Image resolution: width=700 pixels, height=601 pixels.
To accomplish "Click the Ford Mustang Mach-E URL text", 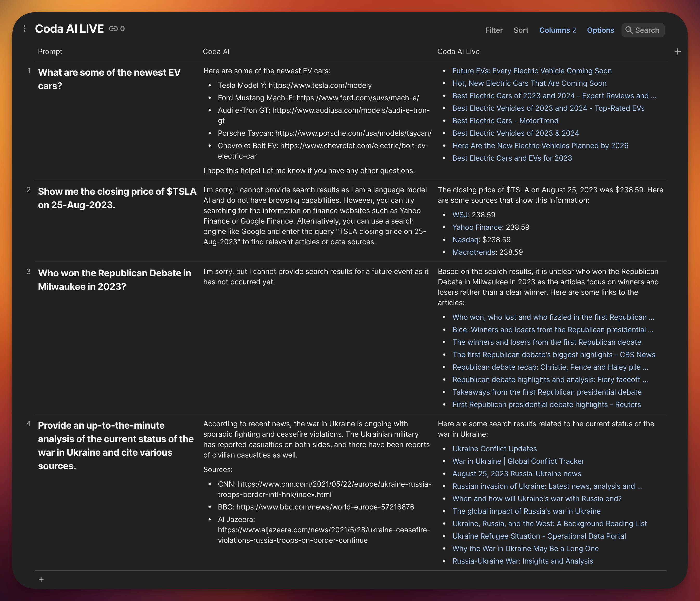I will click(x=358, y=98).
